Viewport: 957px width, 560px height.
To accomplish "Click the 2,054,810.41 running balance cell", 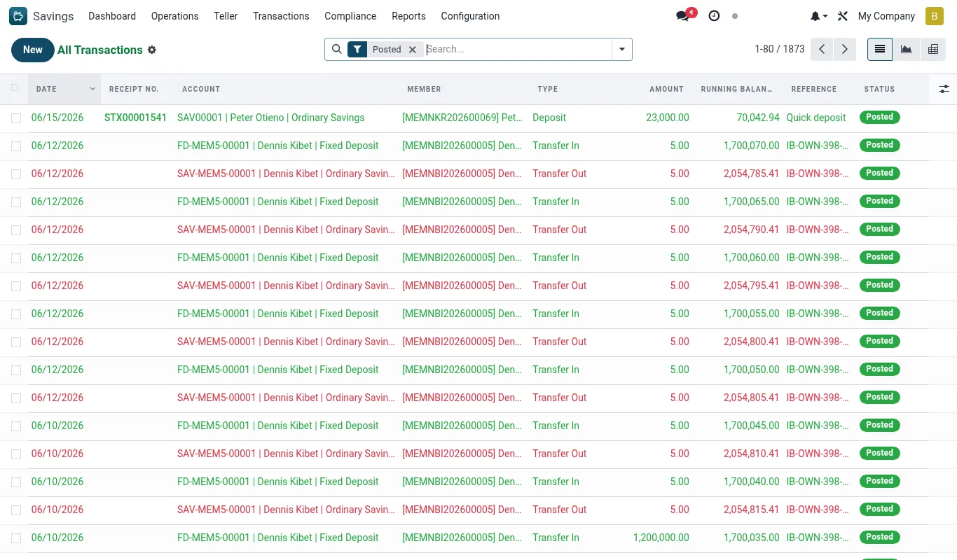I will [x=751, y=454].
